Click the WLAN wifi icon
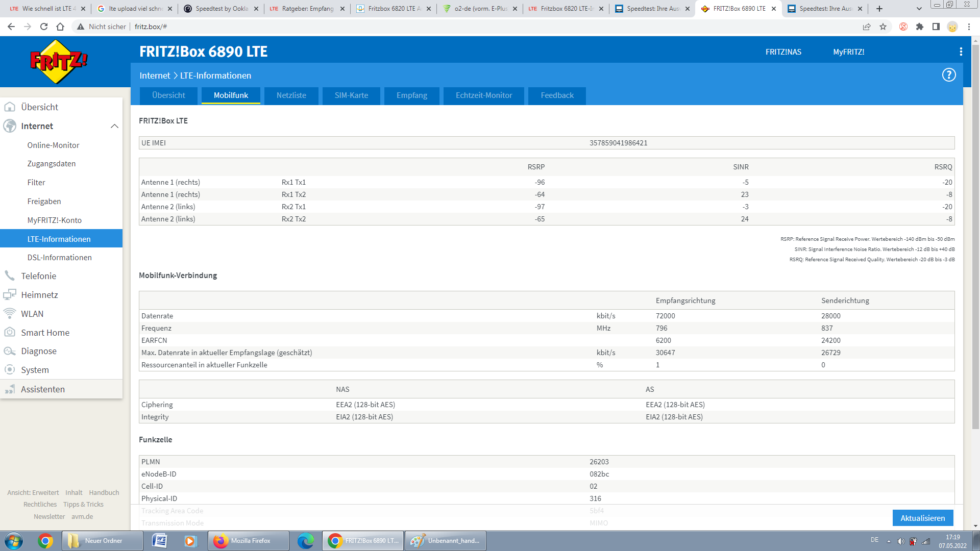980x551 pixels. tap(10, 314)
